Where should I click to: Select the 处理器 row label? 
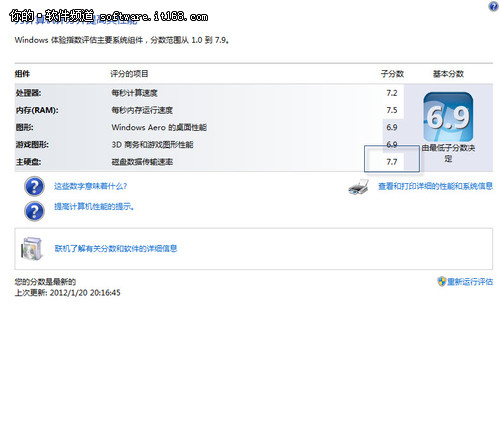(x=28, y=93)
